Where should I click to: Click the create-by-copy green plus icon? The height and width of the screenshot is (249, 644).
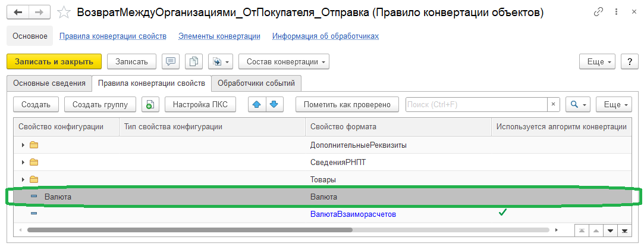click(150, 104)
